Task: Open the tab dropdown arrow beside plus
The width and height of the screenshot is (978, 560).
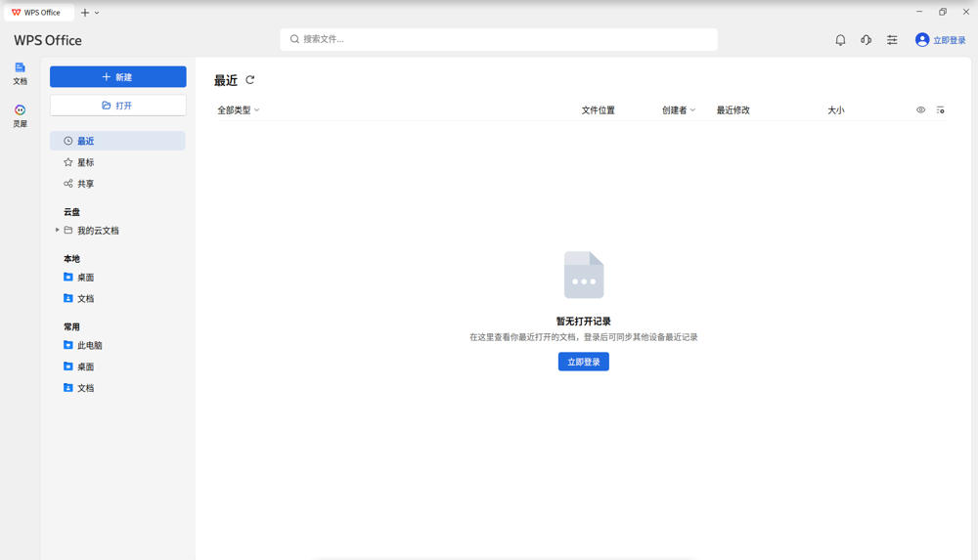Action: click(97, 13)
